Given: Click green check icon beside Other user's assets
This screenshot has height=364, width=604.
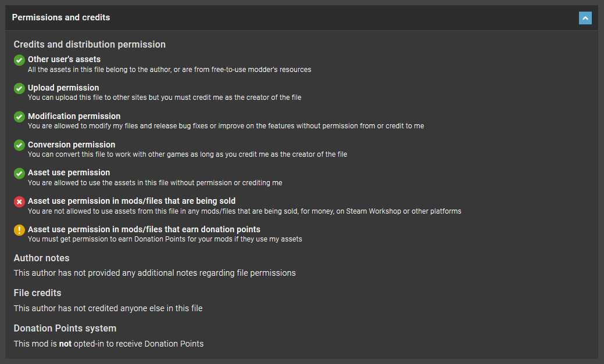Looking at the screenshot, I should [19, 60].
